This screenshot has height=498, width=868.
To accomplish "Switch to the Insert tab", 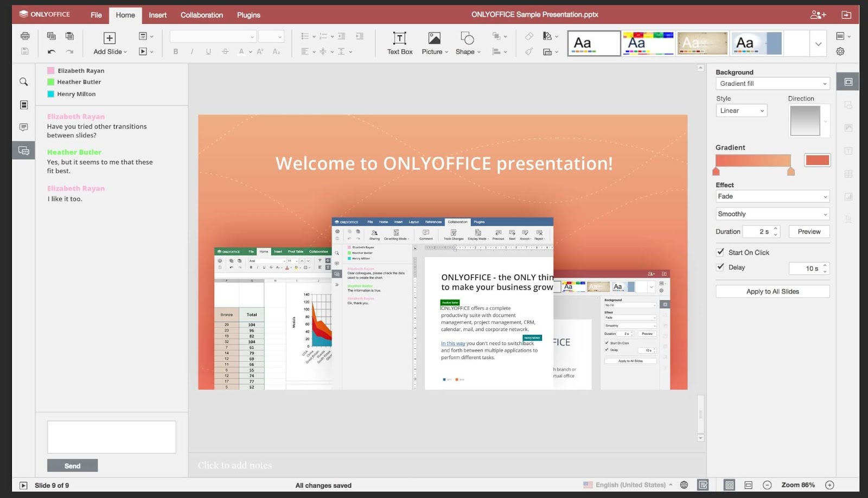I will point(158,15).
